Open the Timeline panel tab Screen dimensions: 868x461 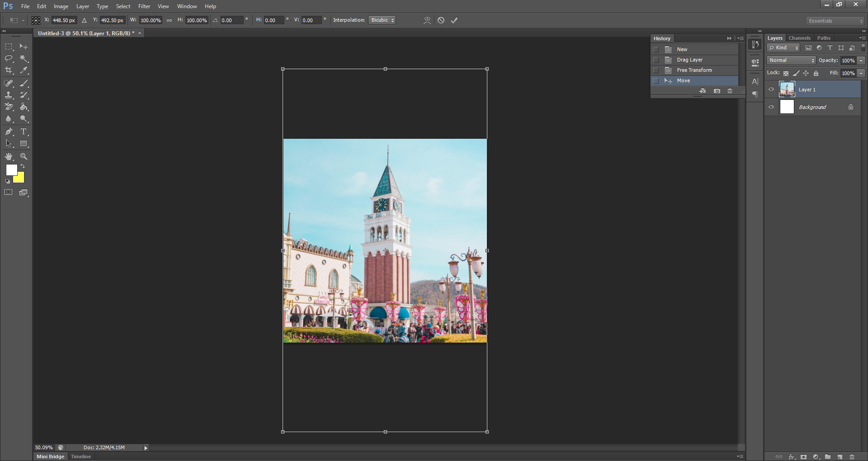click(x=81, y=456)
